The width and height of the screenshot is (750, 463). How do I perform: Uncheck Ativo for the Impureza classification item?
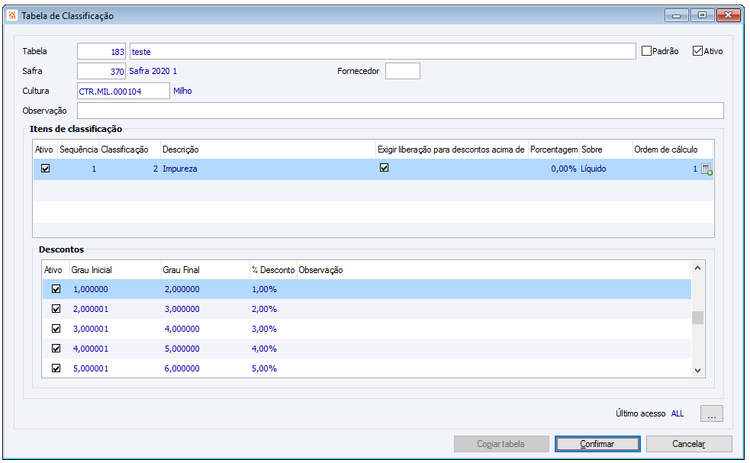click(45, 168)
